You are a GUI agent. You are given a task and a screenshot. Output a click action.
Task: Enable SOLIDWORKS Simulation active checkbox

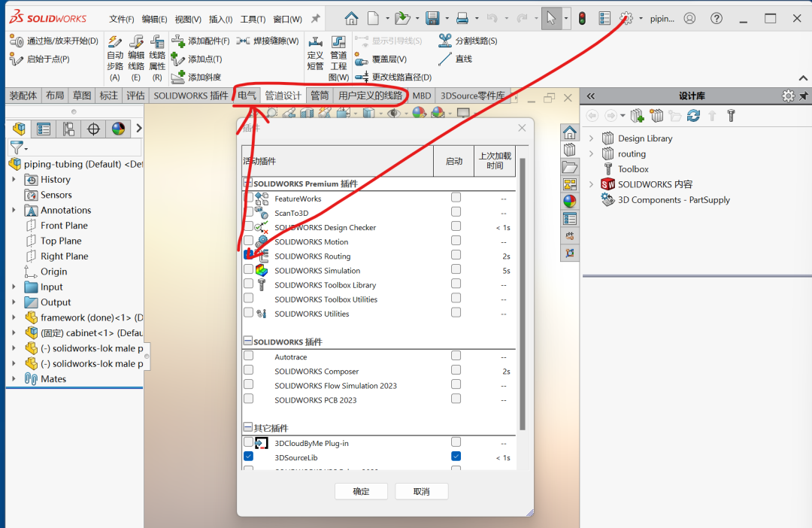pyautogui.click(x=249, y=269)
